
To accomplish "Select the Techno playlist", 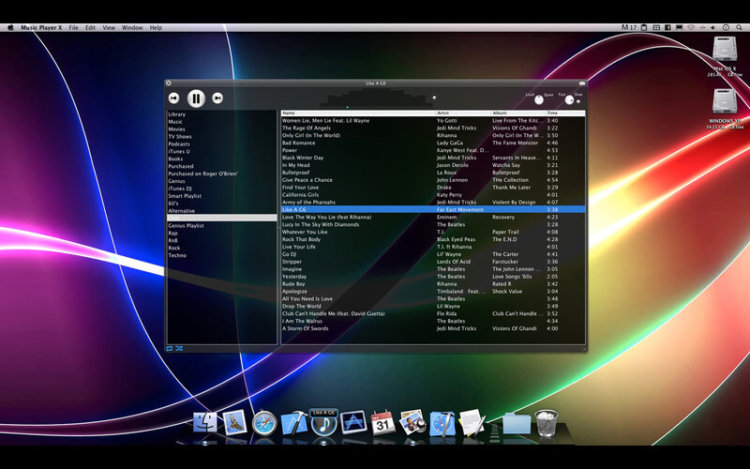I will 177,255.
